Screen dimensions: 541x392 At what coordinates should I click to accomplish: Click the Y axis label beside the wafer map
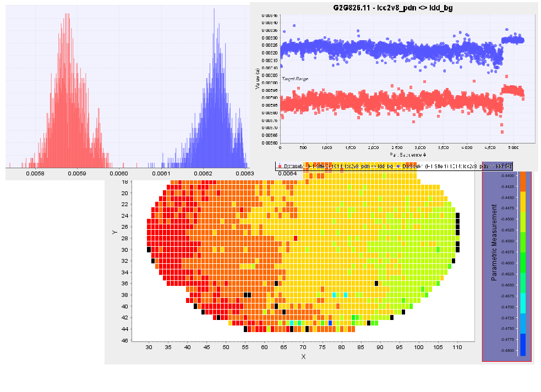click(114, 232)
